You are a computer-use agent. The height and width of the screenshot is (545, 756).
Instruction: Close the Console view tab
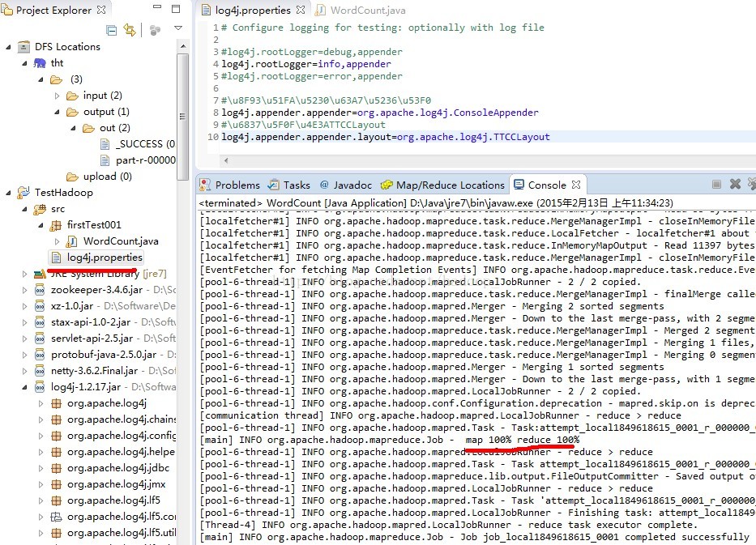pos(576,185)
